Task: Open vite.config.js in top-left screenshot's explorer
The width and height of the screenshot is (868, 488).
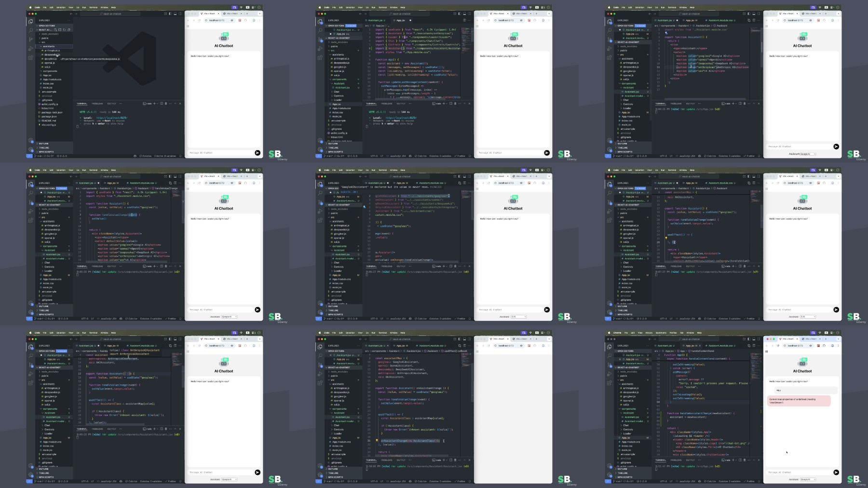Action: pos(48,125)
